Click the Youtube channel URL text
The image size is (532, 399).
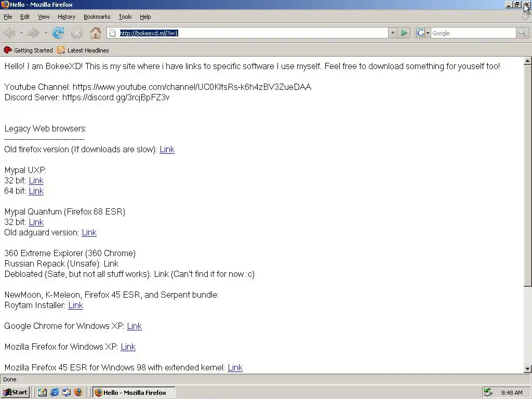point(192,87)
